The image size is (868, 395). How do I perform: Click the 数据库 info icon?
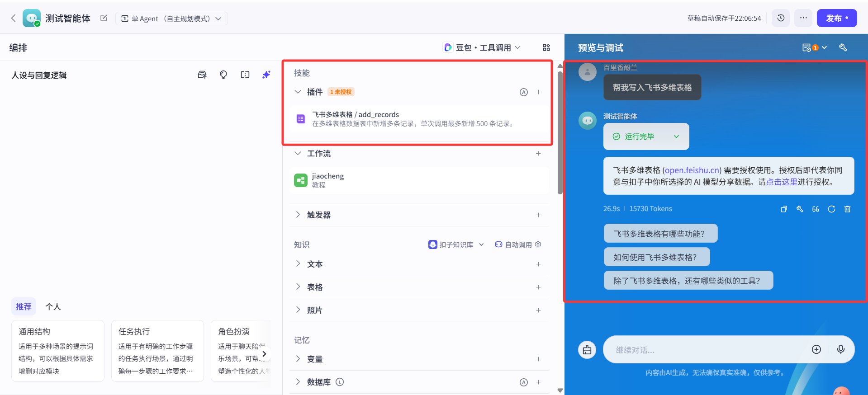pos(340,382)
